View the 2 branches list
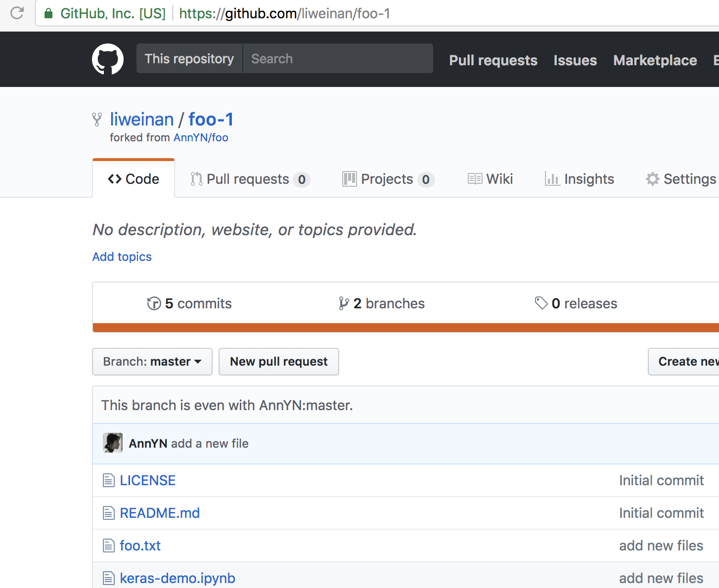Screen dimensions: 719x588 [x=382, y=303]
